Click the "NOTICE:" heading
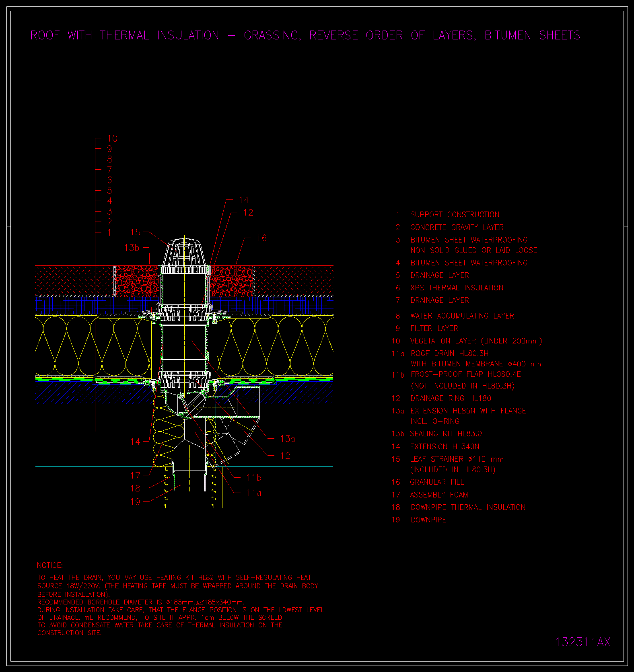This screenshot has width=634, height=672. (x=50, y=565)
